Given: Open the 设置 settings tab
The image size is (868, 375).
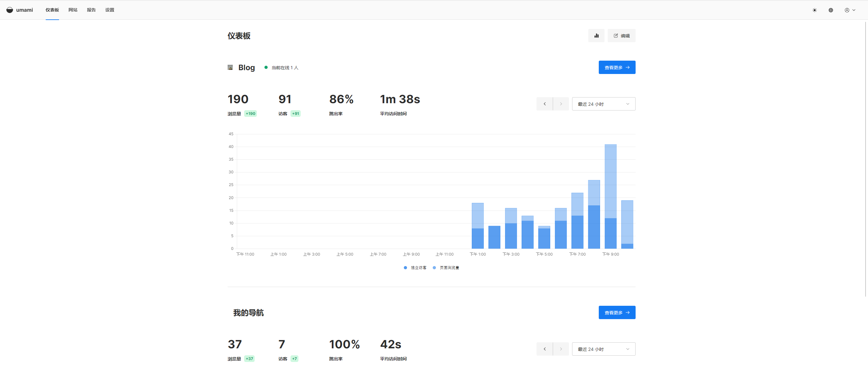Looking at the screenshot, I should coord(110,10).
